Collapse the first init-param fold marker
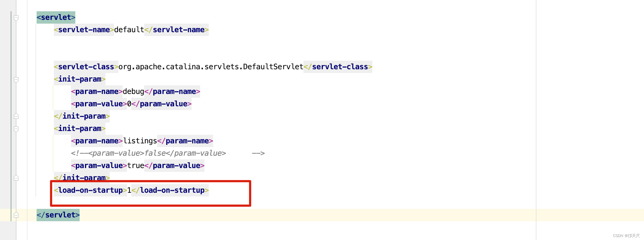644x240 pixels. click(16, 80)
